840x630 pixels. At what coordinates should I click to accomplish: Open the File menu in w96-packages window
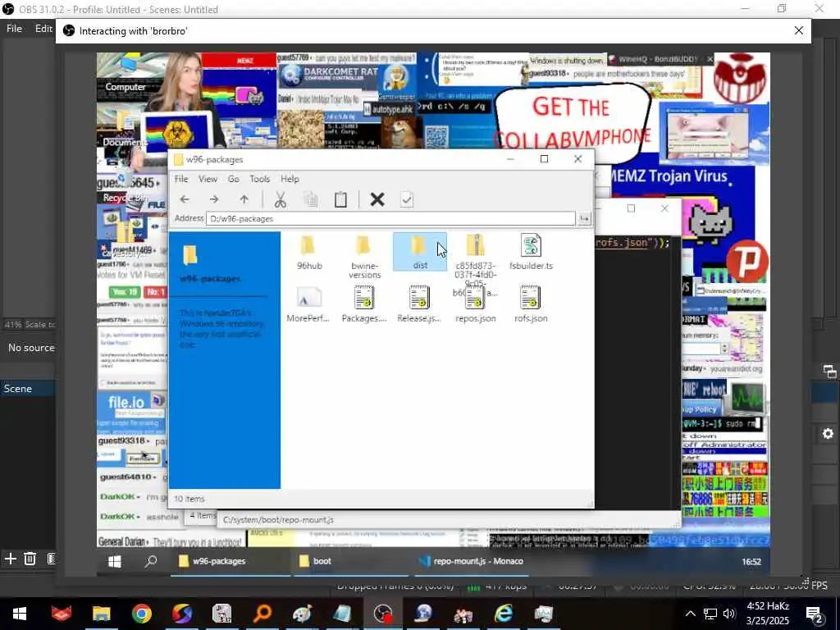181,179
